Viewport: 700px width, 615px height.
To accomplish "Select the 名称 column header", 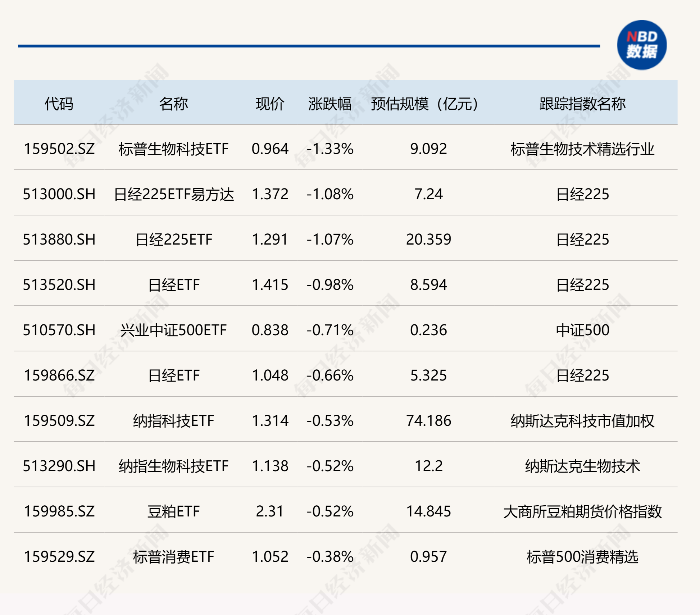I will point(174,104).
